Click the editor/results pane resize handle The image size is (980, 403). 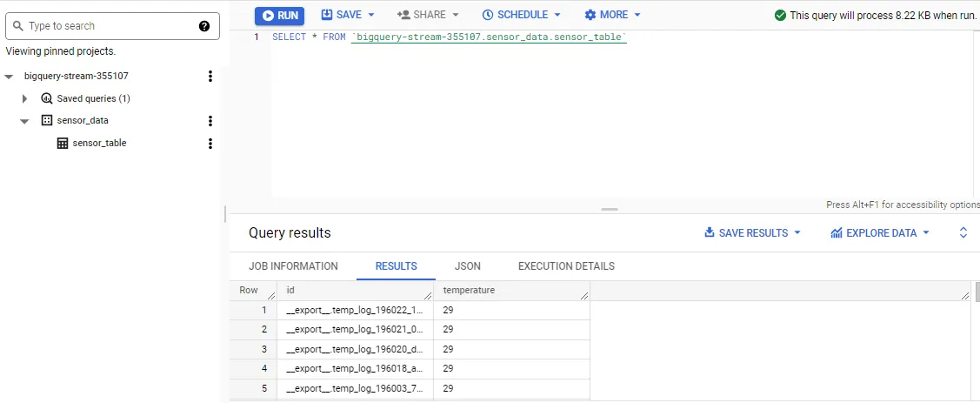pyautogui.click(x=610, y=210)
